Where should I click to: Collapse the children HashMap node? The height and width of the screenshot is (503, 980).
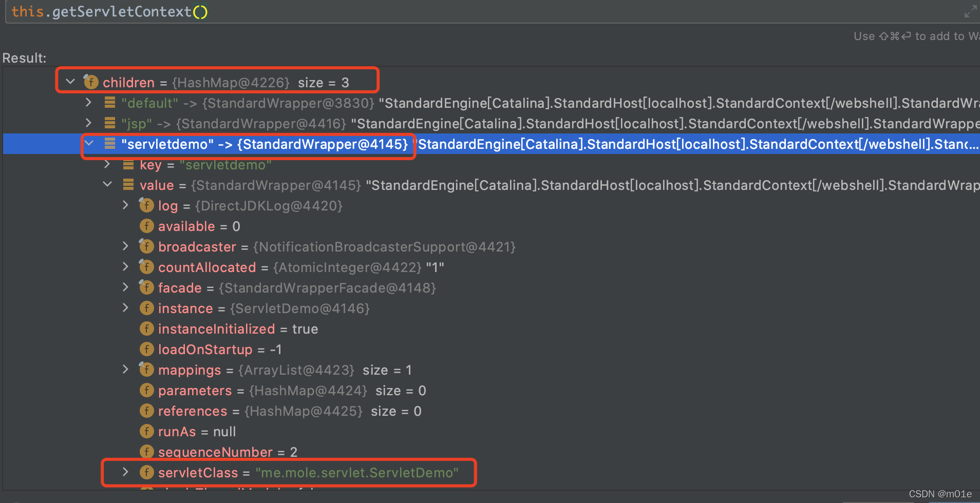[x=71, y=82]
